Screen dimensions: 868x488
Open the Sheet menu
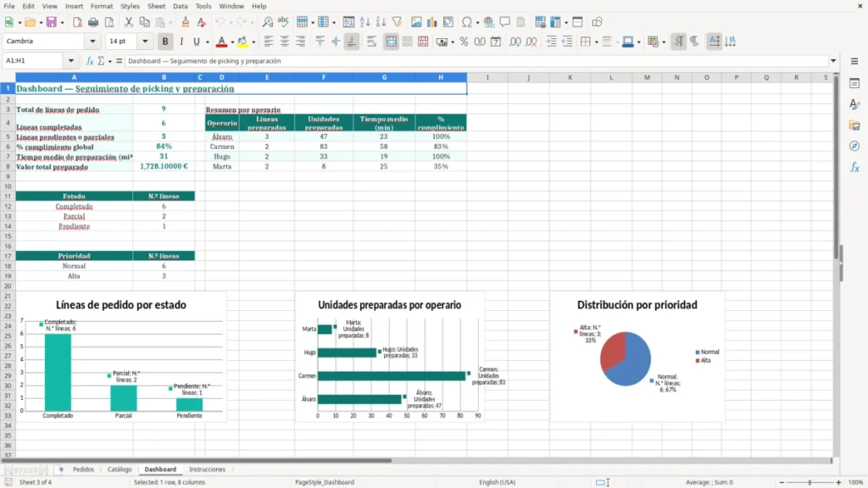(156, 6)
